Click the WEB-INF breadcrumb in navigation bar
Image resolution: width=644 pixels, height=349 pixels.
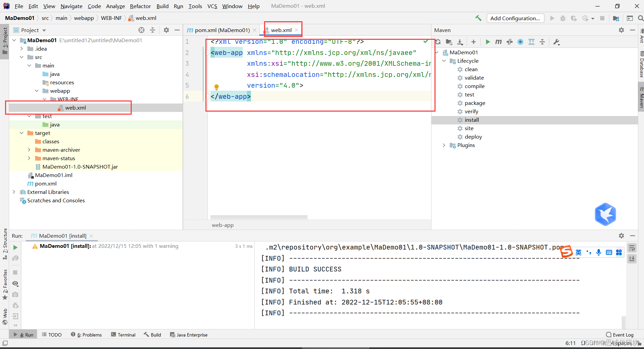coord(111,18)
